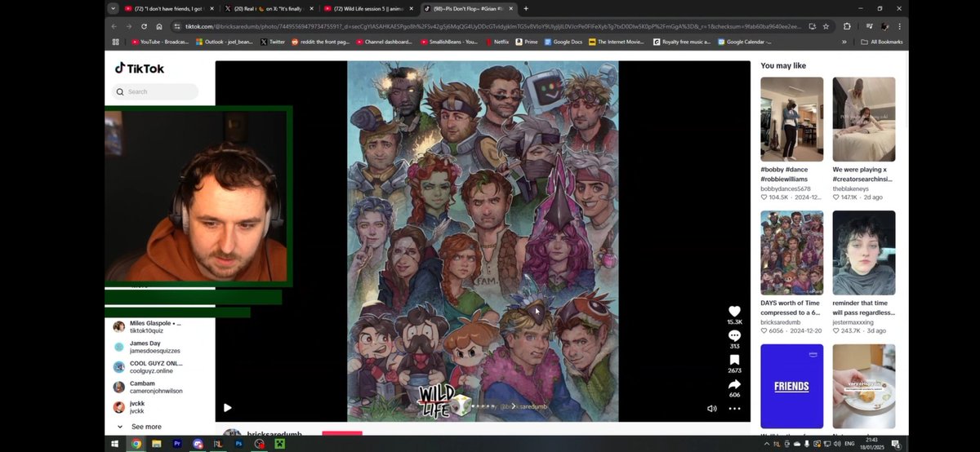Open the Netflix bookmark
This screenshot has width=980, height=452.
point(497,42)
